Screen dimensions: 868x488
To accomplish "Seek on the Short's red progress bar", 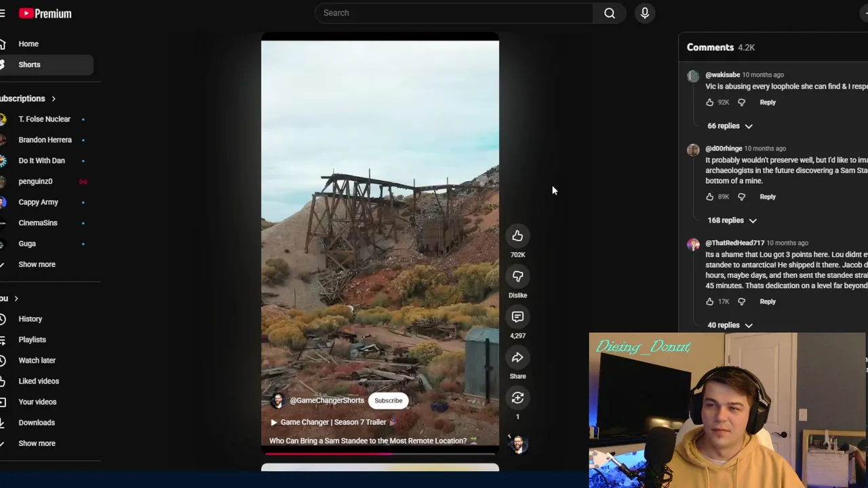I will 380,453.
